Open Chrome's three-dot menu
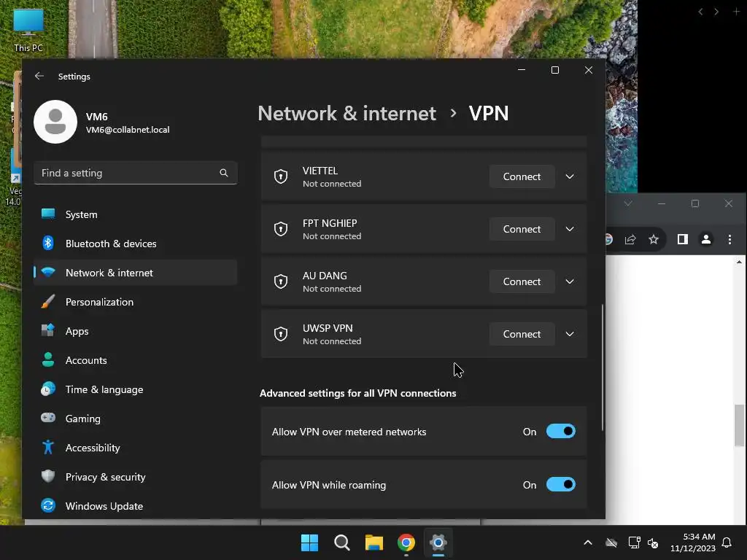 pyautogui.click(x=729, y=239)
